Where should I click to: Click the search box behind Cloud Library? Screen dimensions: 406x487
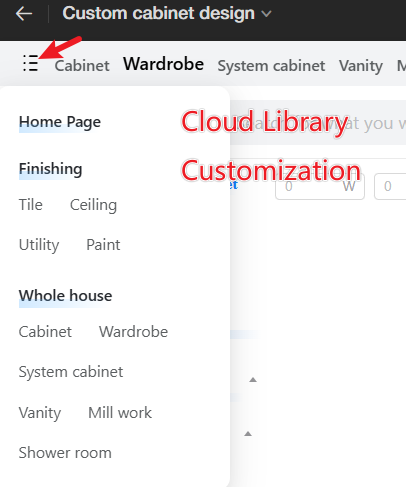pyautogui.click(x=318, y=123)
